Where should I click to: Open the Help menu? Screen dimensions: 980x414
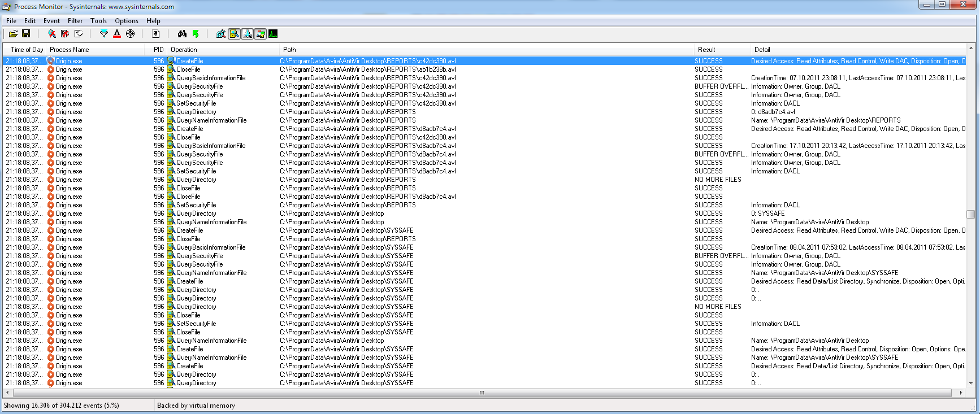tap(153, 21)
